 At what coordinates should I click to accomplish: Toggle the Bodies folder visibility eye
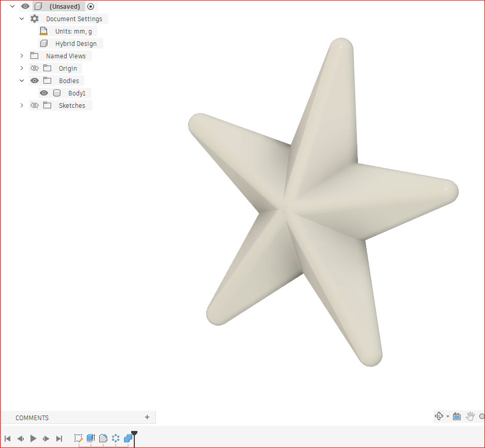35,81
